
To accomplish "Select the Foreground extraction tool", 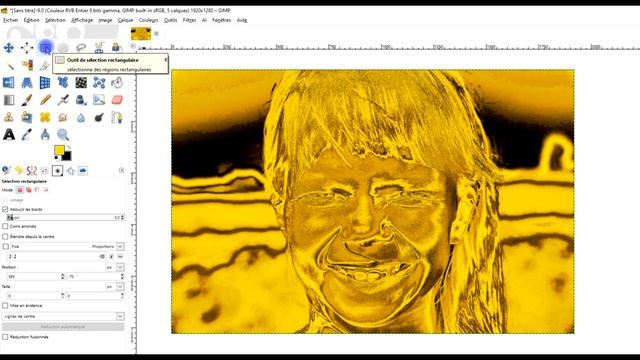I will pos(117,48).
